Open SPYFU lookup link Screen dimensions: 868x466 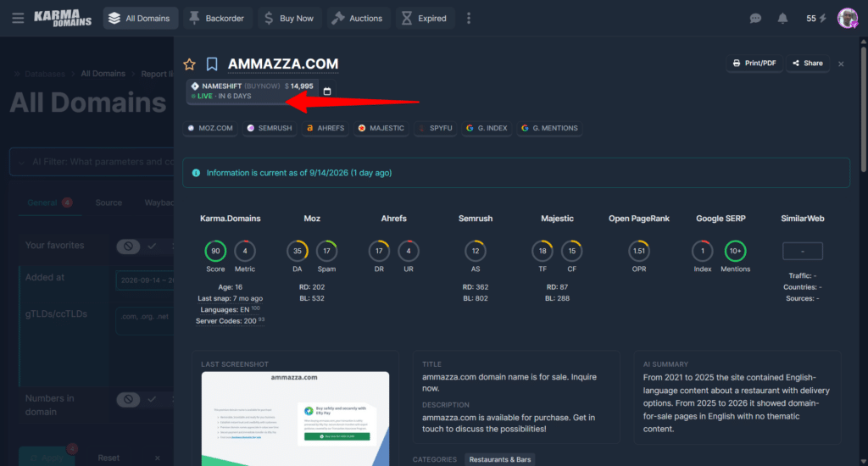[435, 128]
